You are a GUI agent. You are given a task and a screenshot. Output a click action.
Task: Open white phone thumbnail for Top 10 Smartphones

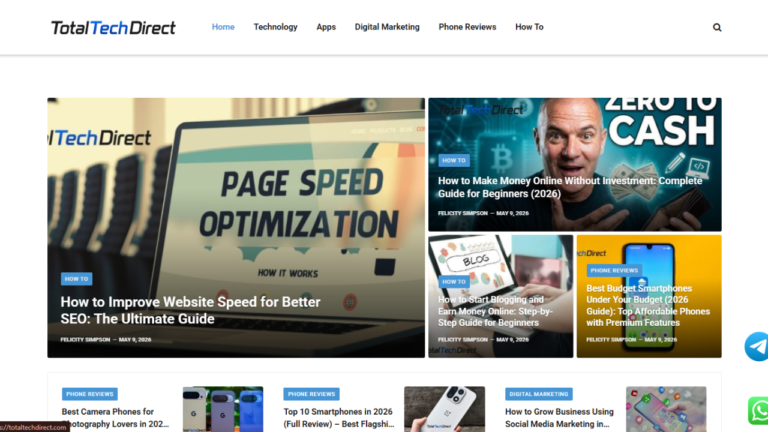444,409
